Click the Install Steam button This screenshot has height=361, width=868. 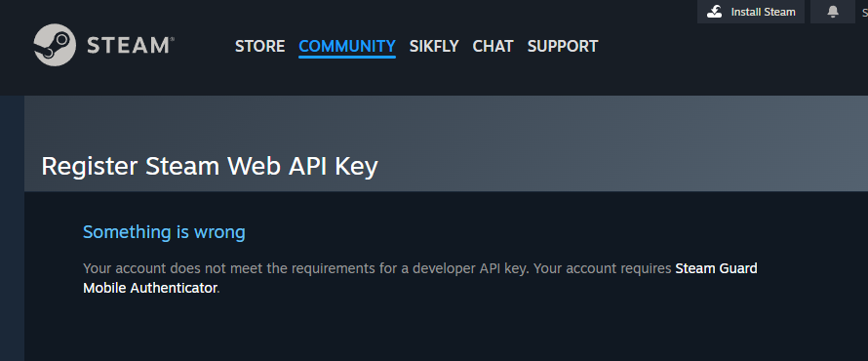(x=751, y=12)
